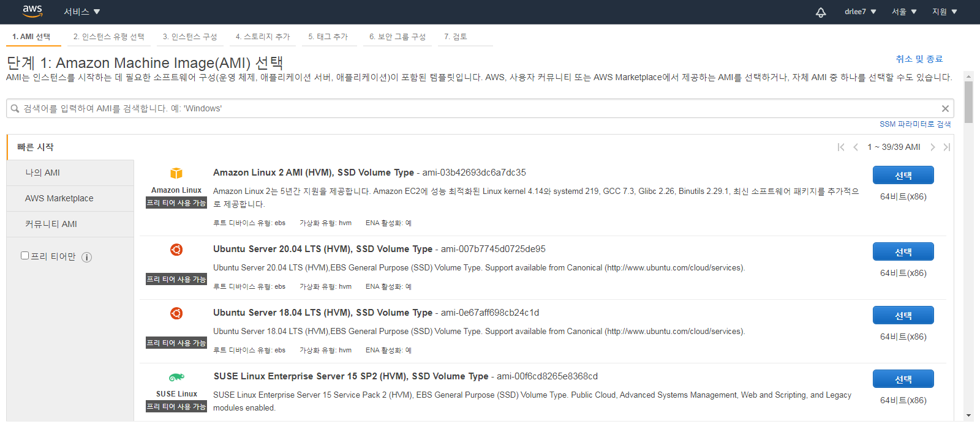Image resolution: width=980 pixels, height=424 pixels.
Task: Click the SUSE Linux label under icon
Action: (x=176, y=394)
